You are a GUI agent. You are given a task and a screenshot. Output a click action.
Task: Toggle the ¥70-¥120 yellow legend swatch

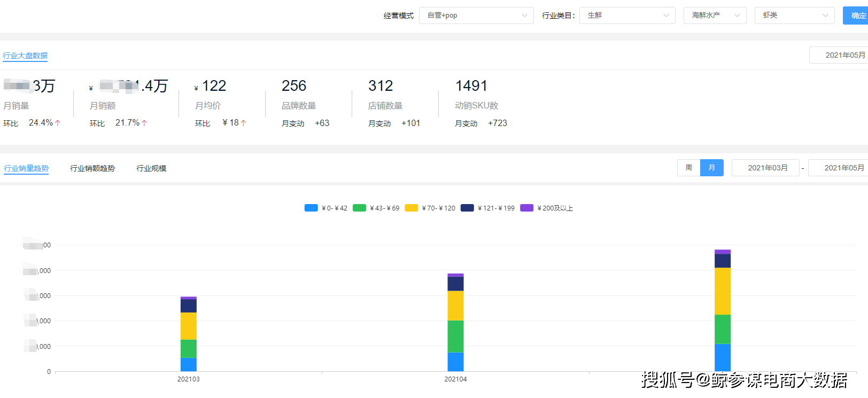(x=412, y=208)
